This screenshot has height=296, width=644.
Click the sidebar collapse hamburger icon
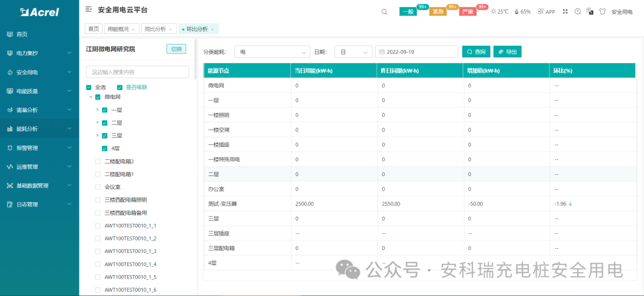point(88,9)
